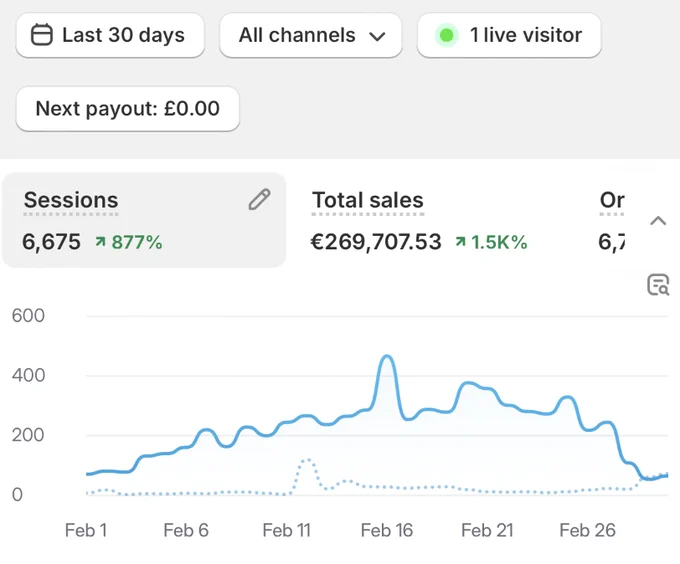Click the 200 y-axis label
Viewport: 680px width, 564px height.
[x=28, y=435]
